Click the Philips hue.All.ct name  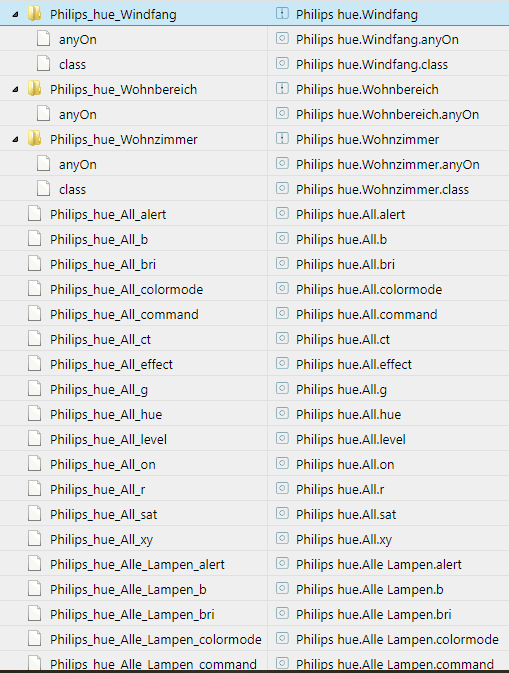pyautogui.click(x=343, y=340)
